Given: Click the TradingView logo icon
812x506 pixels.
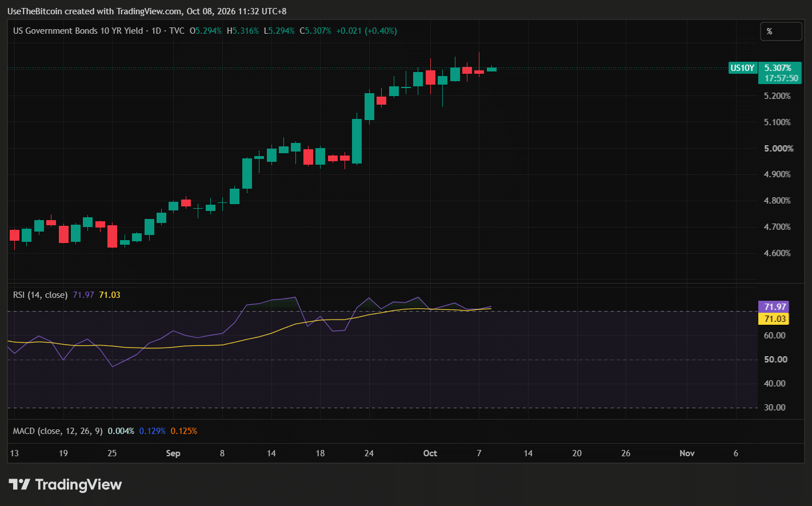Looking at the screenshot, I should 19,485.
